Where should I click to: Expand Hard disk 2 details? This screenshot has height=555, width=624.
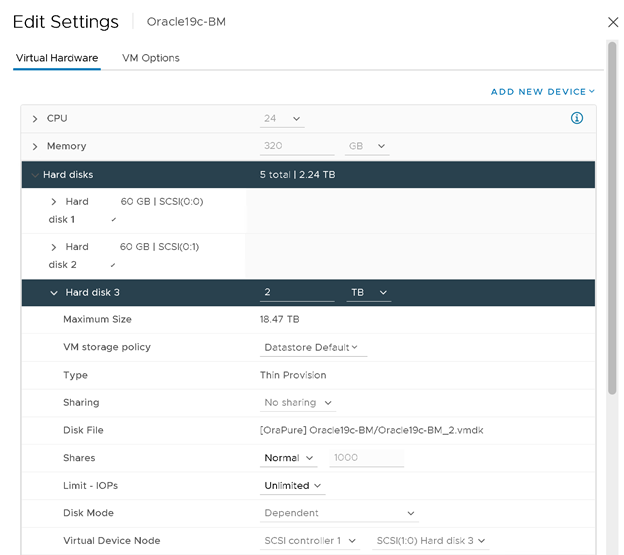pos(54,247)
